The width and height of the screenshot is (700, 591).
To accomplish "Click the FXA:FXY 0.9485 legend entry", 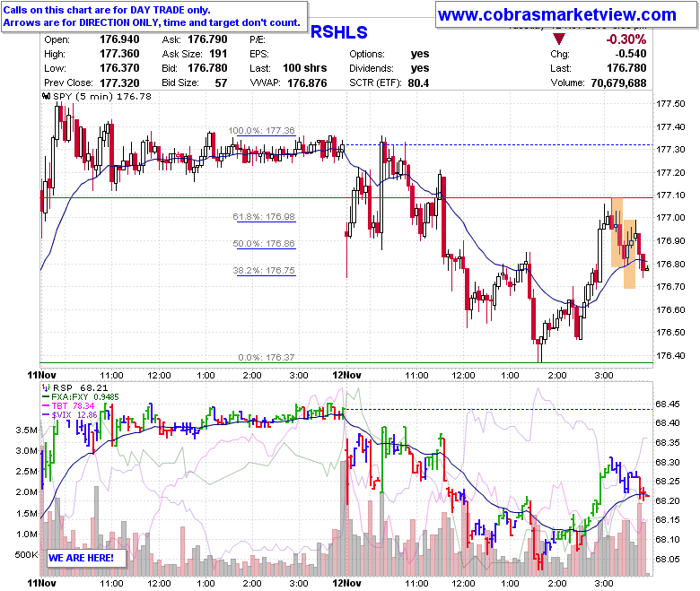I will coord(85,396).
